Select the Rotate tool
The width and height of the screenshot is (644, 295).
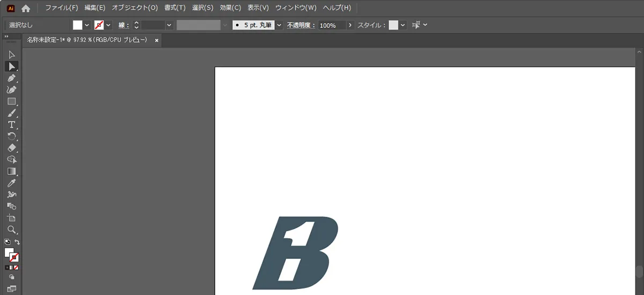click(11, 136)
